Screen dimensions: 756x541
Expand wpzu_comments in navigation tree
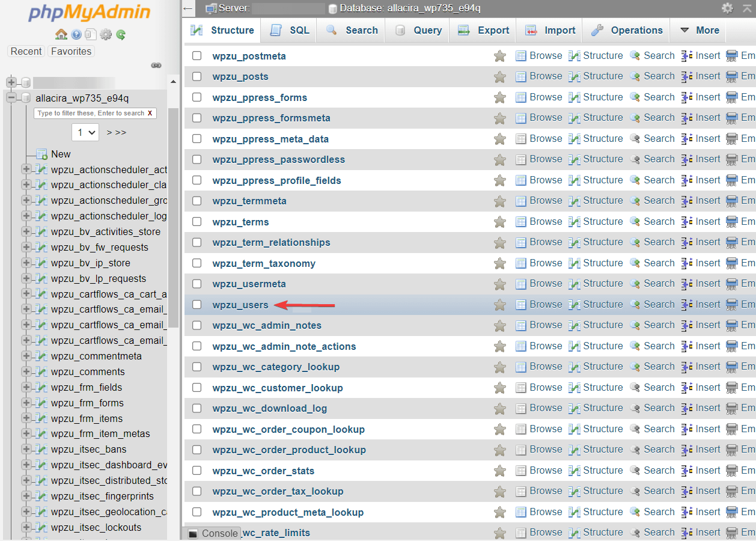click(x=26, y=372)
